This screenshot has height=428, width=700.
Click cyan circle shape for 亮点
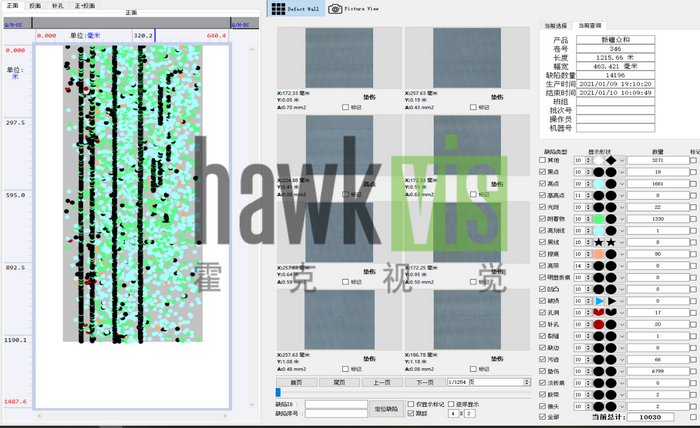[599, 184]
